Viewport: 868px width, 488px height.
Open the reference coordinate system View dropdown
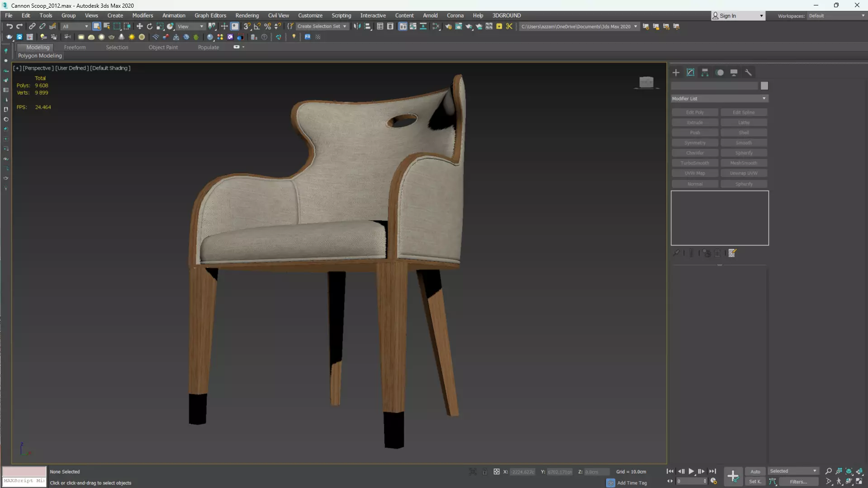tap(190, 26)
